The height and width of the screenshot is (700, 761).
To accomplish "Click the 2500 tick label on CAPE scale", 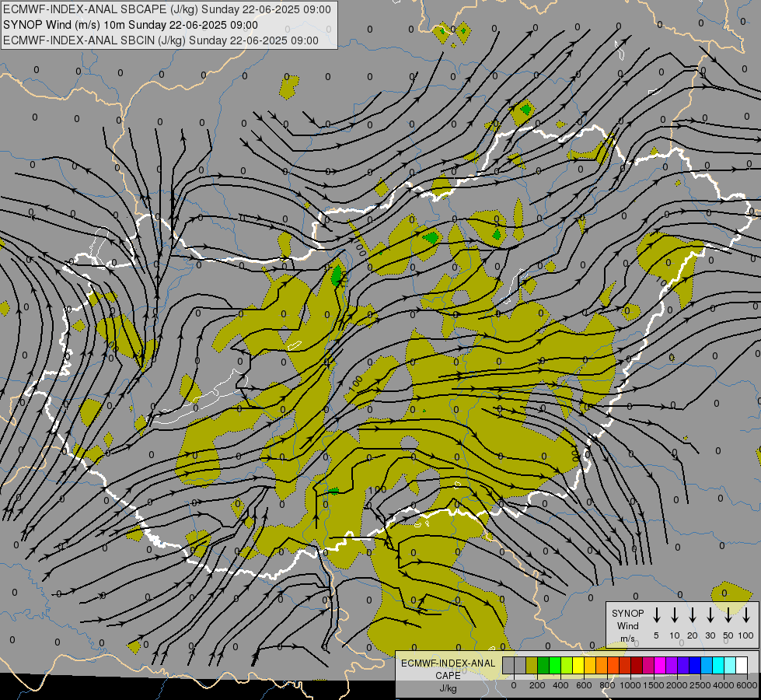I will [701, 685].
